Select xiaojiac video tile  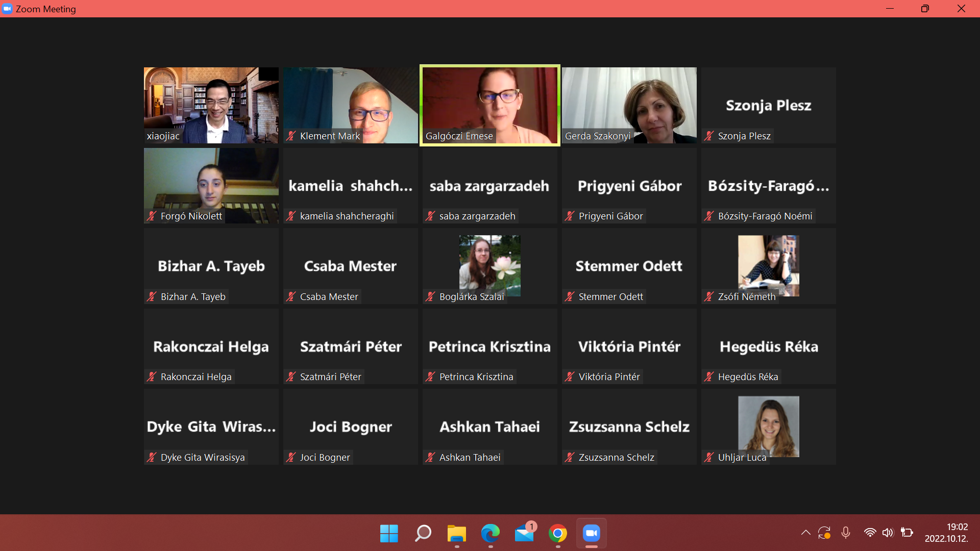[x=211, y=105]
